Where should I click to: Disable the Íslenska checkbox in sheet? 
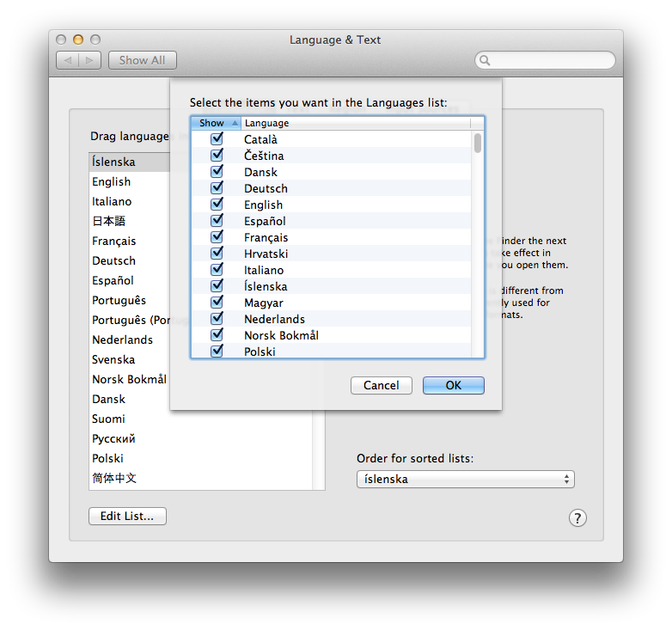click(x=217, y=286)
